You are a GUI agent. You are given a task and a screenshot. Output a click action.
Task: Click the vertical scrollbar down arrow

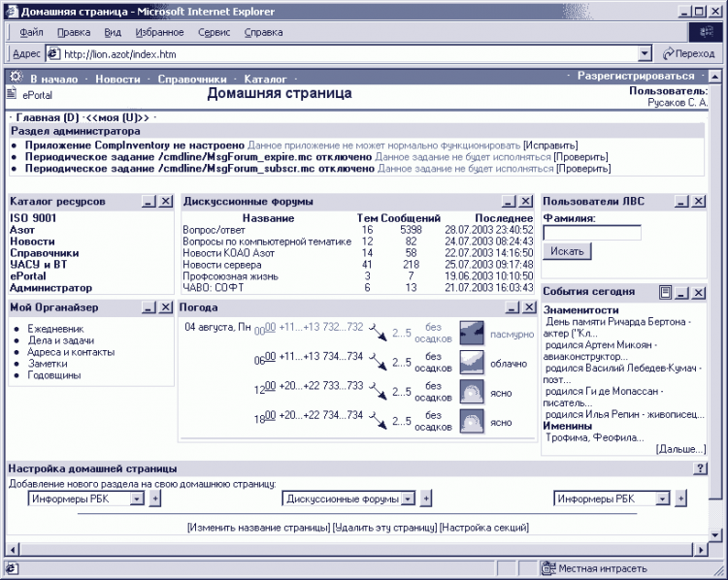[x=715, y=534]
